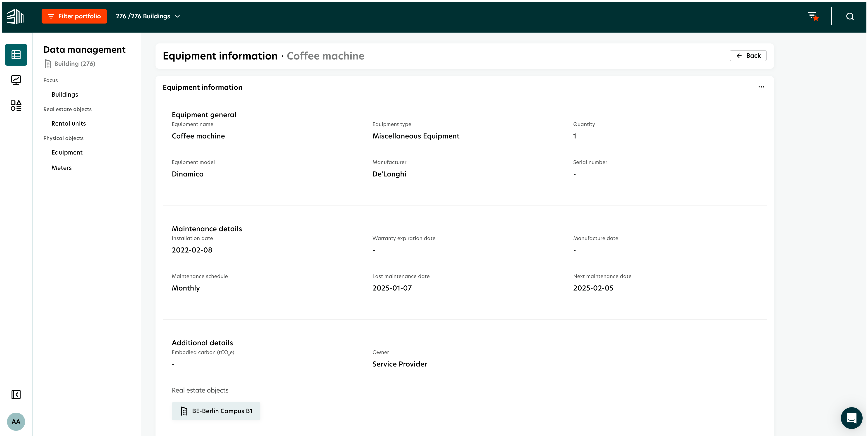The image size is (868, 438).
Task: Open the chat support bubble
Action: point(851,418)
